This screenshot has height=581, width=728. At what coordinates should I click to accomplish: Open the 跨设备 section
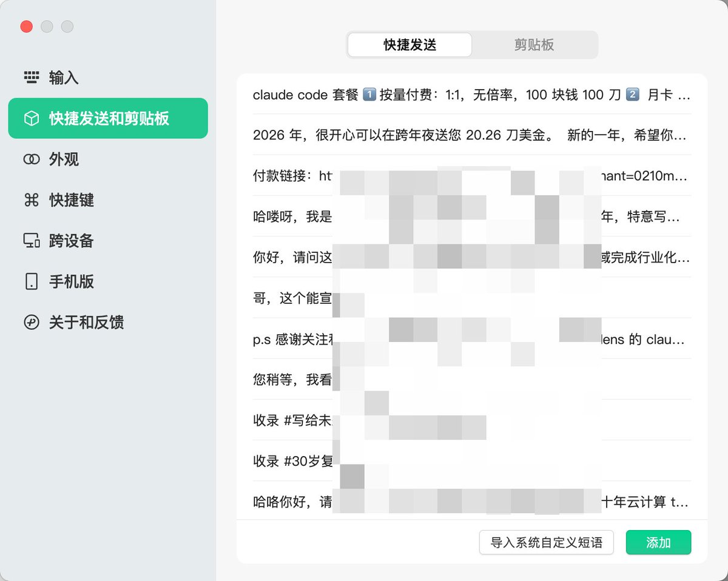(x=108, y=240)
